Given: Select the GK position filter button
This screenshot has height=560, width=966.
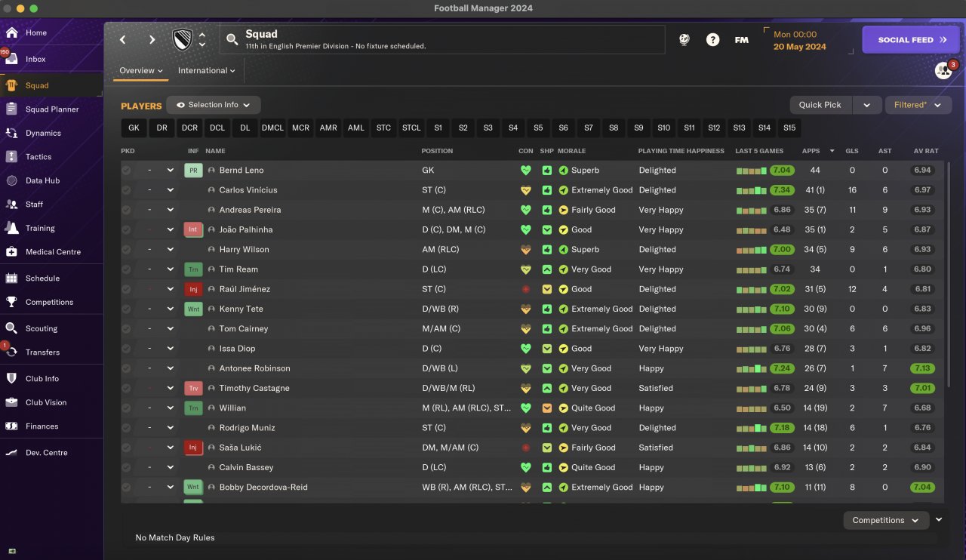Looking at the screenshot, I should [134, 128].
